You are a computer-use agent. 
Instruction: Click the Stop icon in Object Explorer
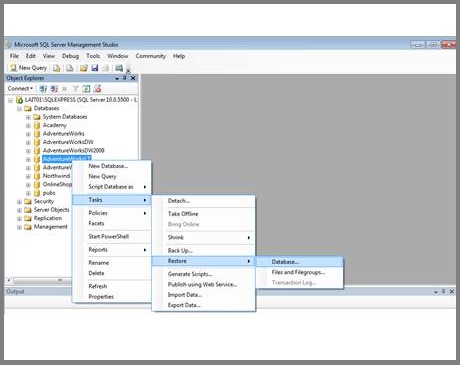[x=65, y=89]
